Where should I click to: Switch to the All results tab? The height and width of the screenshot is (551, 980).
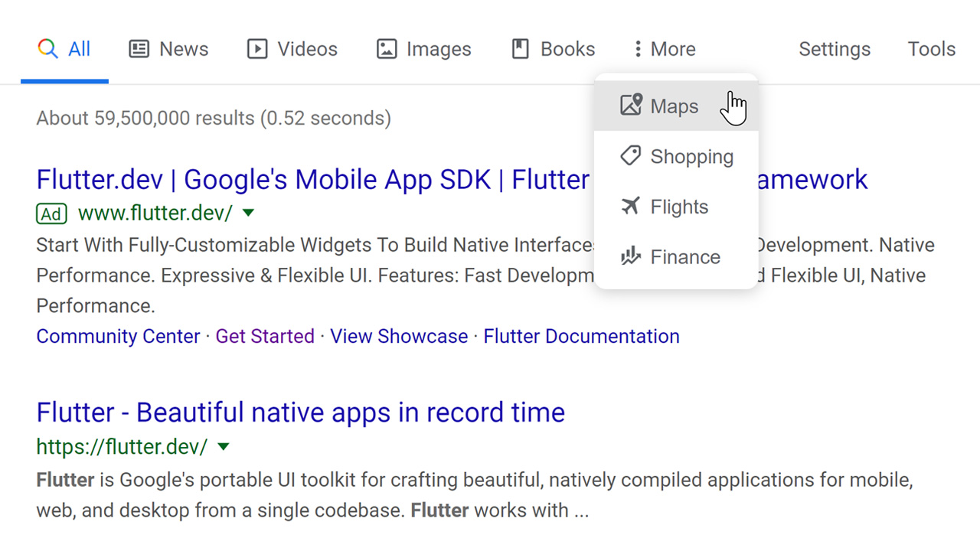click(79, 48)
